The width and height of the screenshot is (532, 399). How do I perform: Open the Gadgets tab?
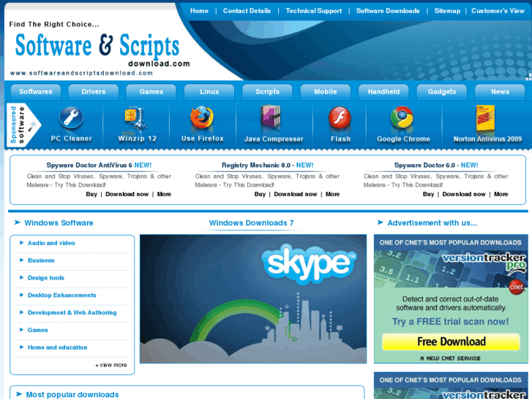tap(442, 92)
